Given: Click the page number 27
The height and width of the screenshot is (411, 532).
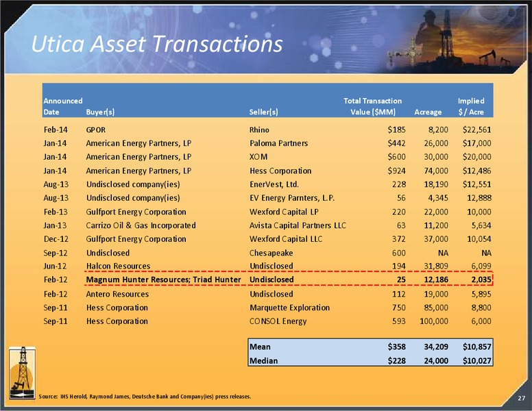Looking at the screenshot, I should (x=521, y=398).
